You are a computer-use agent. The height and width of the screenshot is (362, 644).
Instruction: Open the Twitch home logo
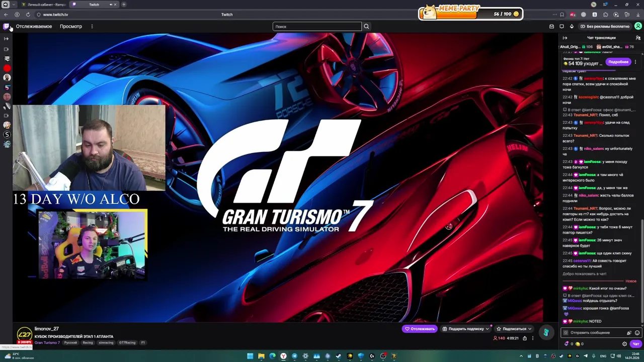click(x=6, y=26)
